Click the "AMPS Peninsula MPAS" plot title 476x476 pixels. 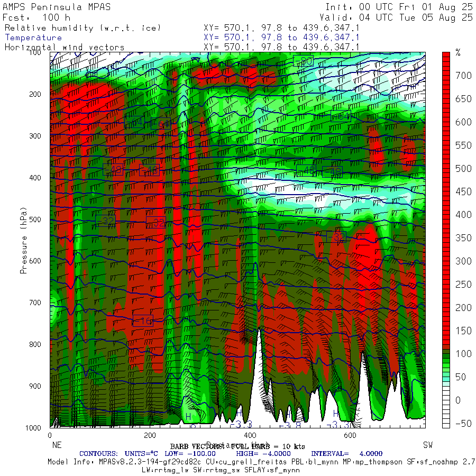coord(57,7)
